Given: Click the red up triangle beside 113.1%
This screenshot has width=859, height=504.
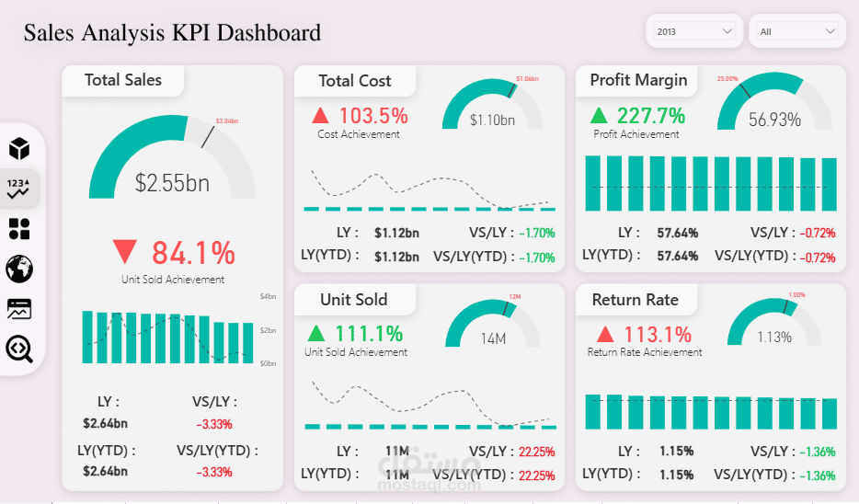Looking at the screenshot, I should coord(605,334).
